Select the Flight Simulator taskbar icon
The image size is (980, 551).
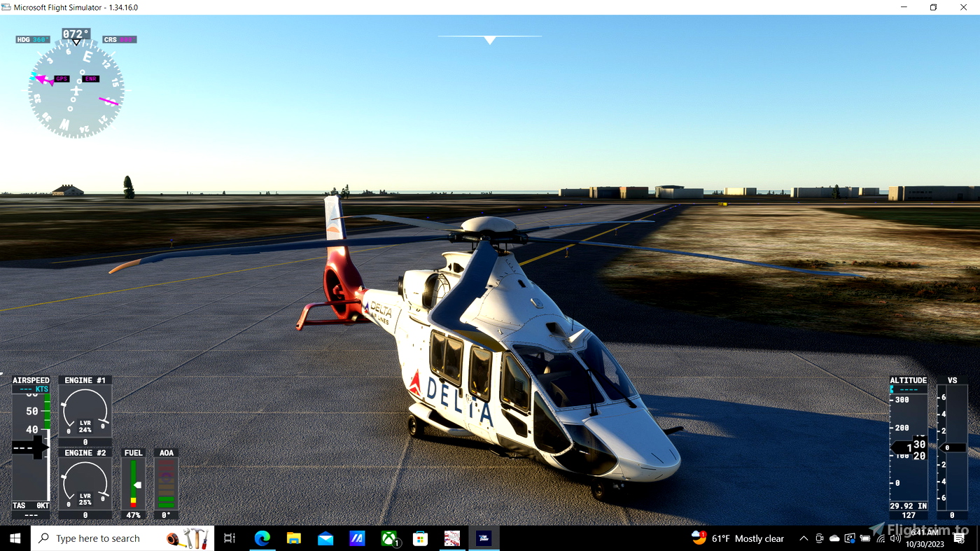484,538
